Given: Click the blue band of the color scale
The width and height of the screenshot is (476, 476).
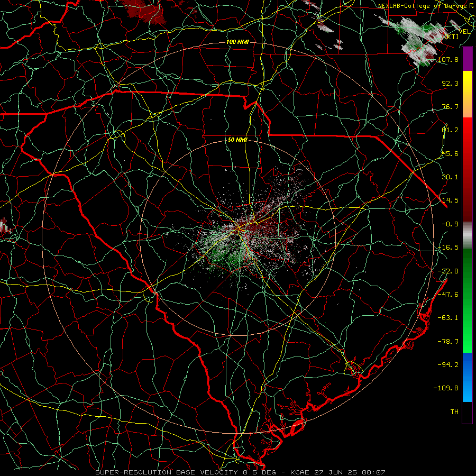Looking at the screenshot, I should (467, 377).
